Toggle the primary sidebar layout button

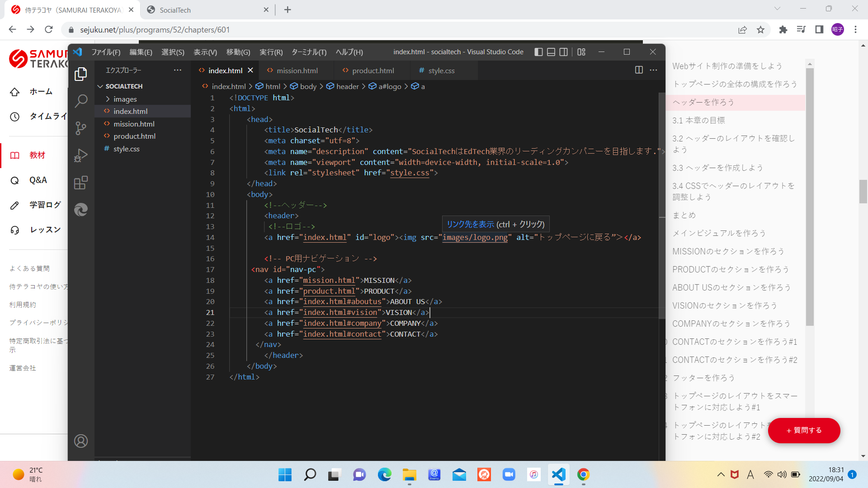point(538,52)
